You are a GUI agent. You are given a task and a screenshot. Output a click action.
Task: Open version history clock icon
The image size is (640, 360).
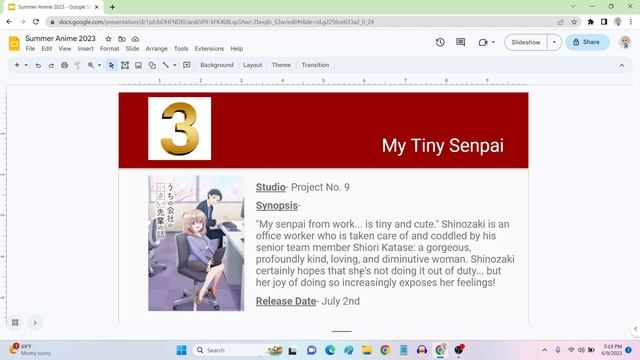point(440,42)
